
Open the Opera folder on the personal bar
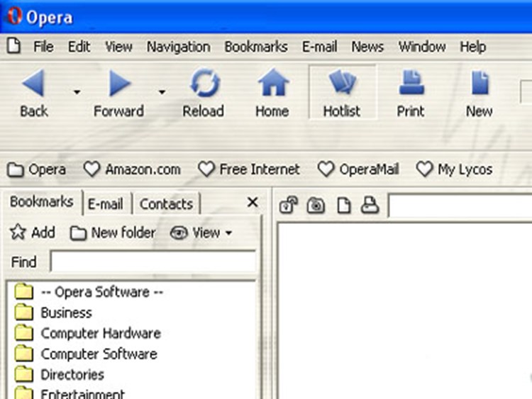point(37,169)
